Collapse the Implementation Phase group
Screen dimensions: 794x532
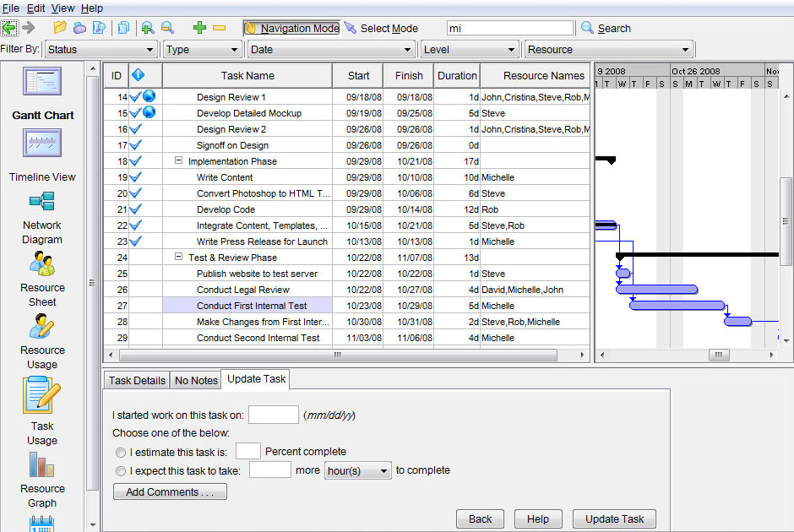(178, 160)
